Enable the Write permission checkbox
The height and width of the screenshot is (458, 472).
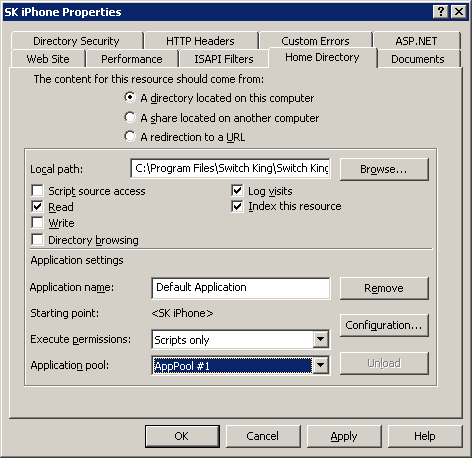click(x=37, y=223)
